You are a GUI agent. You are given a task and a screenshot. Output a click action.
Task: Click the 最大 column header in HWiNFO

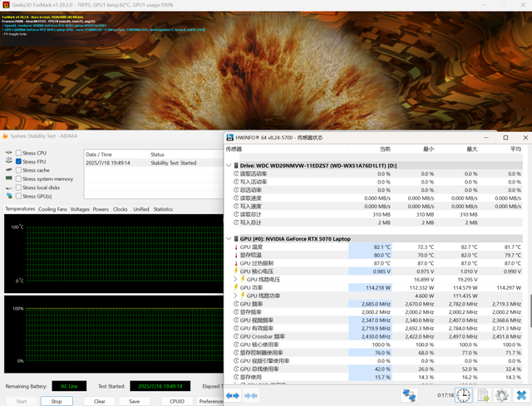point(457,149)
